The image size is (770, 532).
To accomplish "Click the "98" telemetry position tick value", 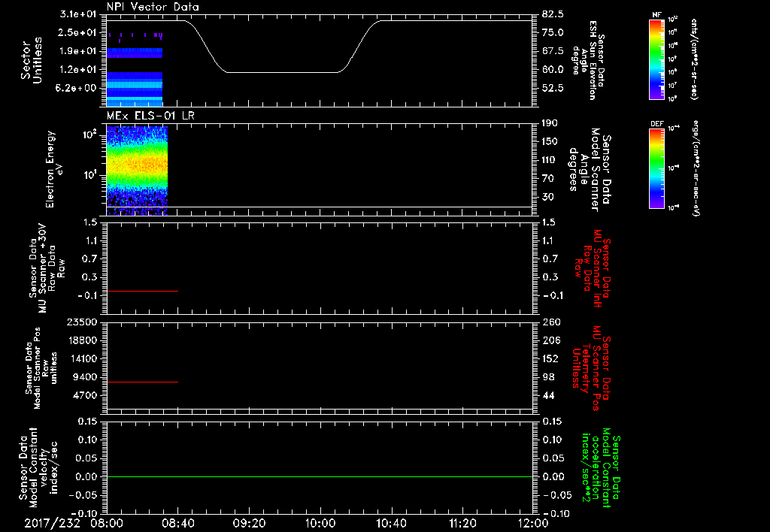I will (548, 377).
